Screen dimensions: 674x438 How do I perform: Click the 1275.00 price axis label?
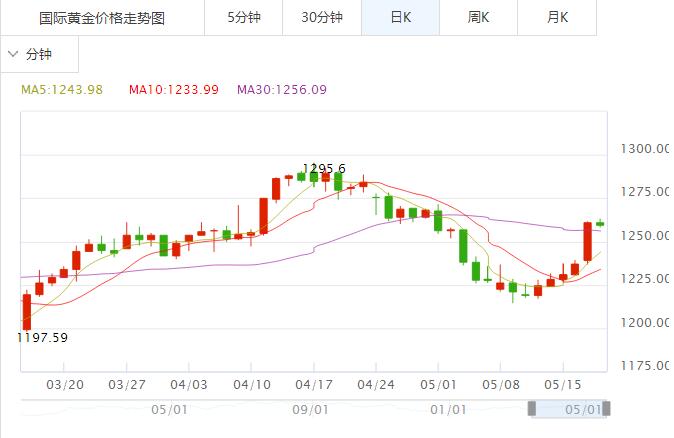[x=645, y=192]
